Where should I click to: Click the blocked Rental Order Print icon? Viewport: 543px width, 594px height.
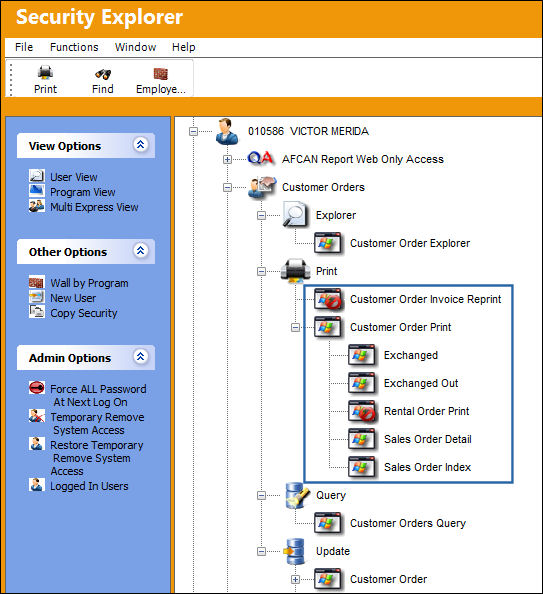click(362, 411)
